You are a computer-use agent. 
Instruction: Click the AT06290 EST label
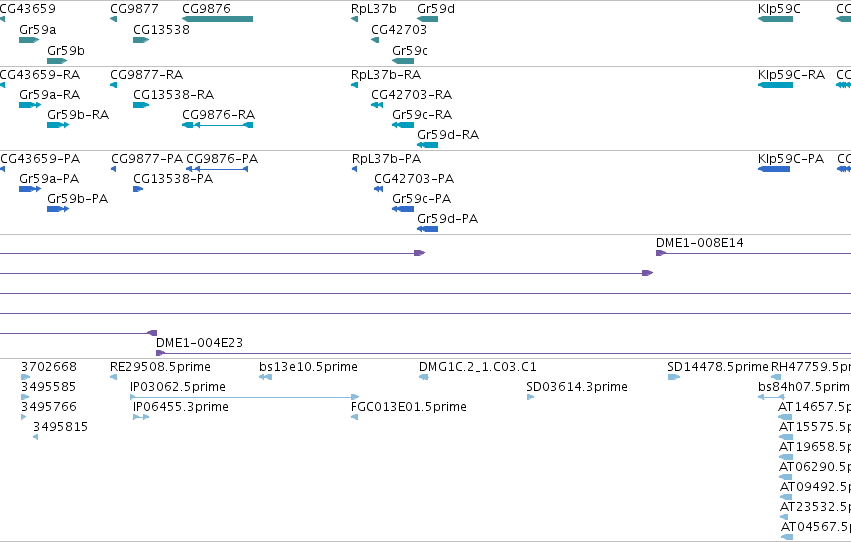[x=815, y=467]
